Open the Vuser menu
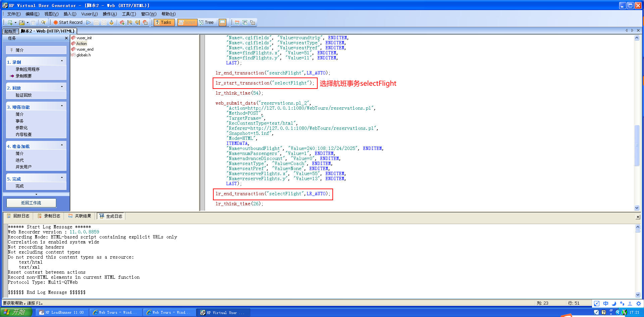 [x=89, y=14]
